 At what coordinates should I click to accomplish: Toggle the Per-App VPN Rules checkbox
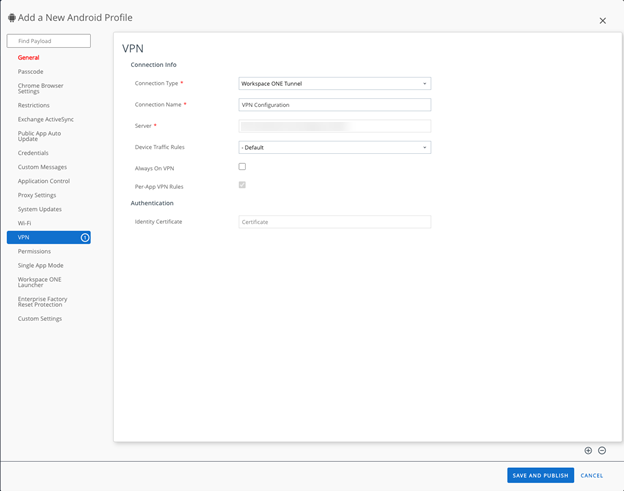242,185
